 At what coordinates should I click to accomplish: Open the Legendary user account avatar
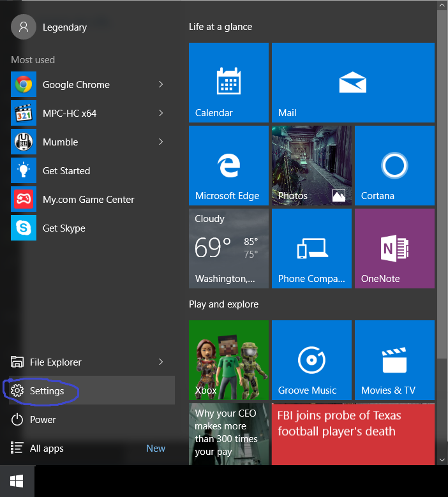click(x=24, y=27)
